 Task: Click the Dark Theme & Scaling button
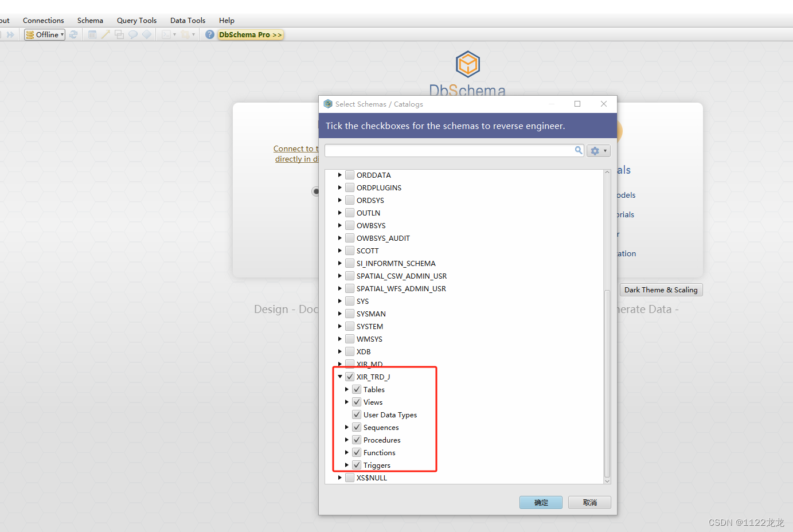(661, 290)
